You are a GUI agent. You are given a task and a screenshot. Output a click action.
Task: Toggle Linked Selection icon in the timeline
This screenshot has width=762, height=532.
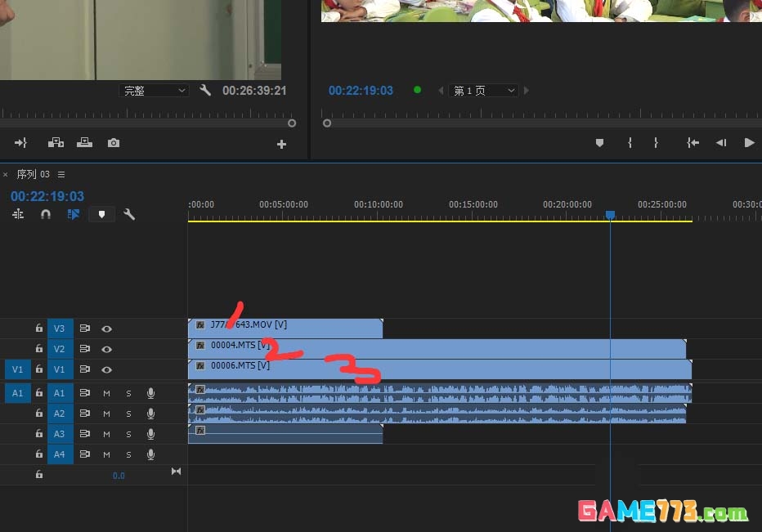(x=74, y=214)
